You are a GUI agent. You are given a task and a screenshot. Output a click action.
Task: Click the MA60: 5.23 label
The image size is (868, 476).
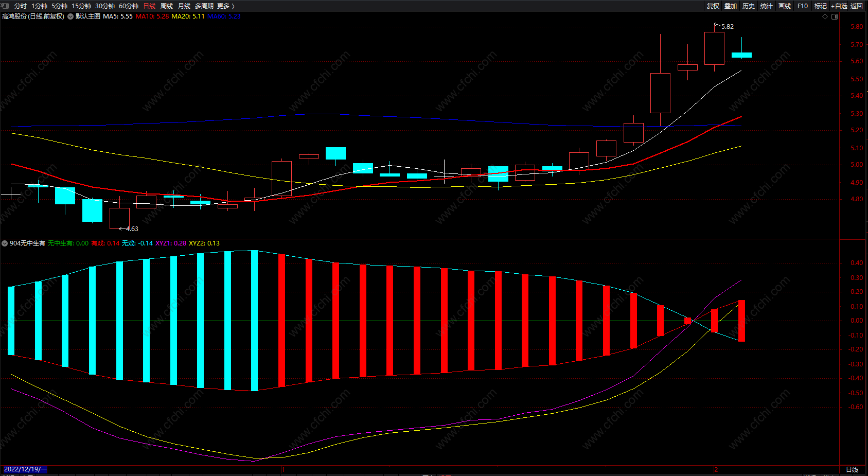224,16
